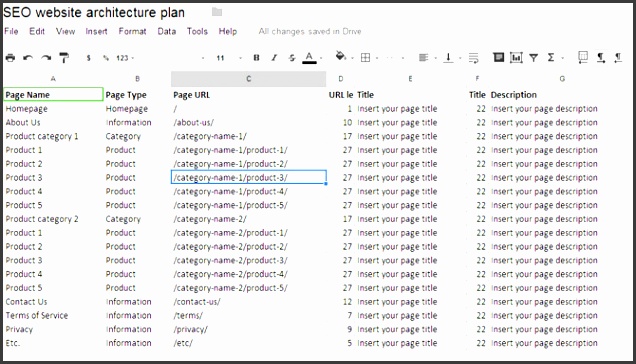Click the sheet direction icon
The width and height of the screenshot is (636, 364).
[583, 57]
